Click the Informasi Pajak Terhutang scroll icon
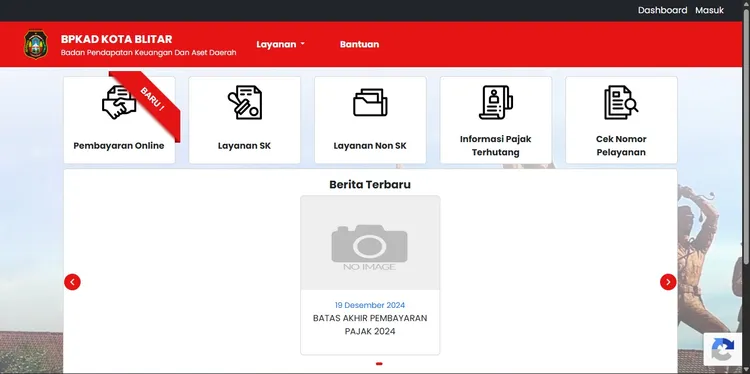 [x=496, y=102]
